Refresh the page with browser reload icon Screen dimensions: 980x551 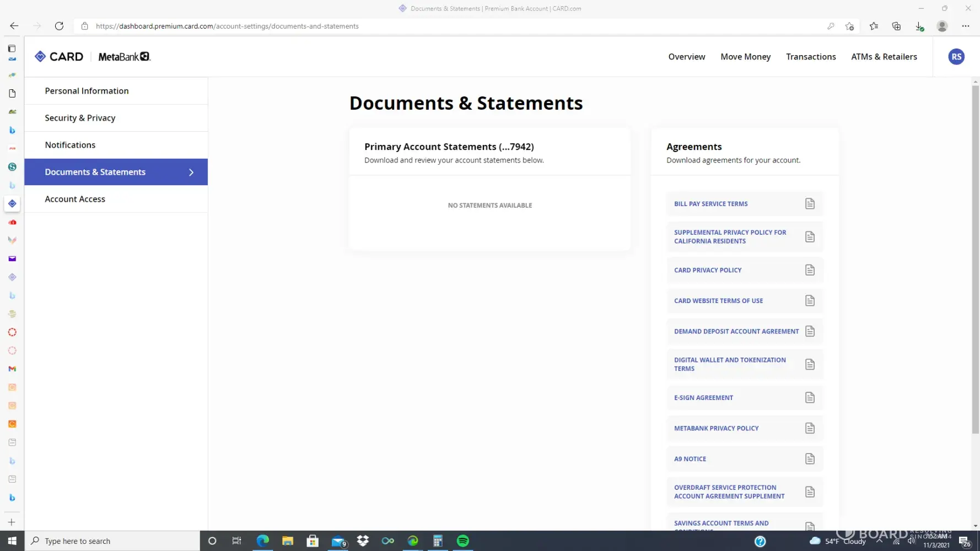(x=59, y=26)
